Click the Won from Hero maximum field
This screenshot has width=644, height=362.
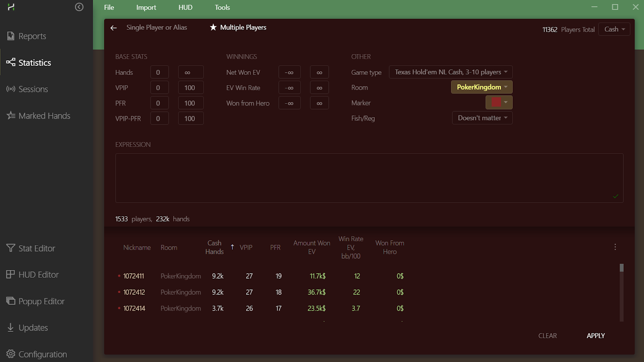point(319,103)
